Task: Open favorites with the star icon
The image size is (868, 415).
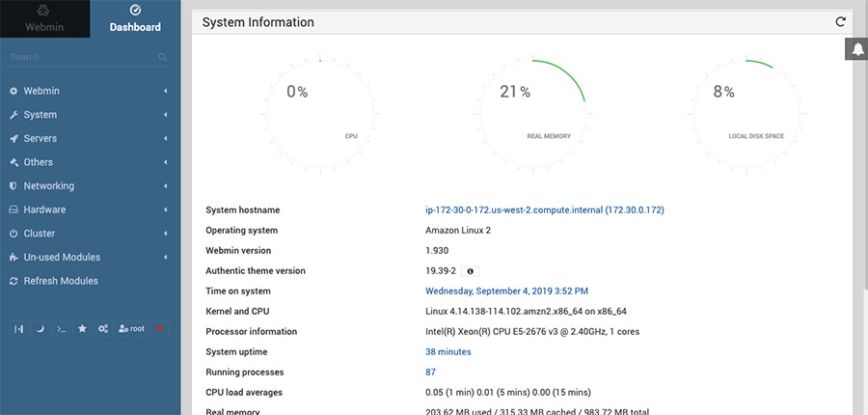Action: point(82,328)
